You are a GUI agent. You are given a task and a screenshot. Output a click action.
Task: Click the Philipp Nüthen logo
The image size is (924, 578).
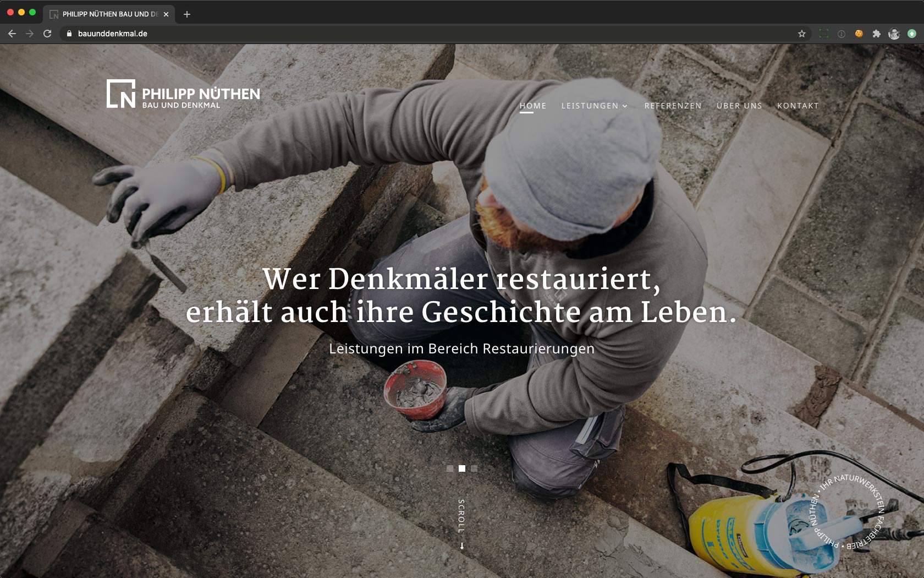[x=183, y=94]
